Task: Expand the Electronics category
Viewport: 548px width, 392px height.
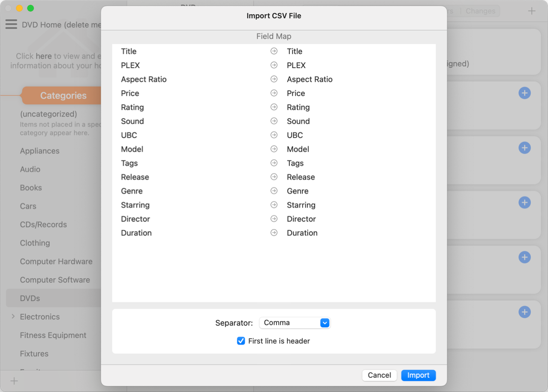Action: tap(13, 317)
